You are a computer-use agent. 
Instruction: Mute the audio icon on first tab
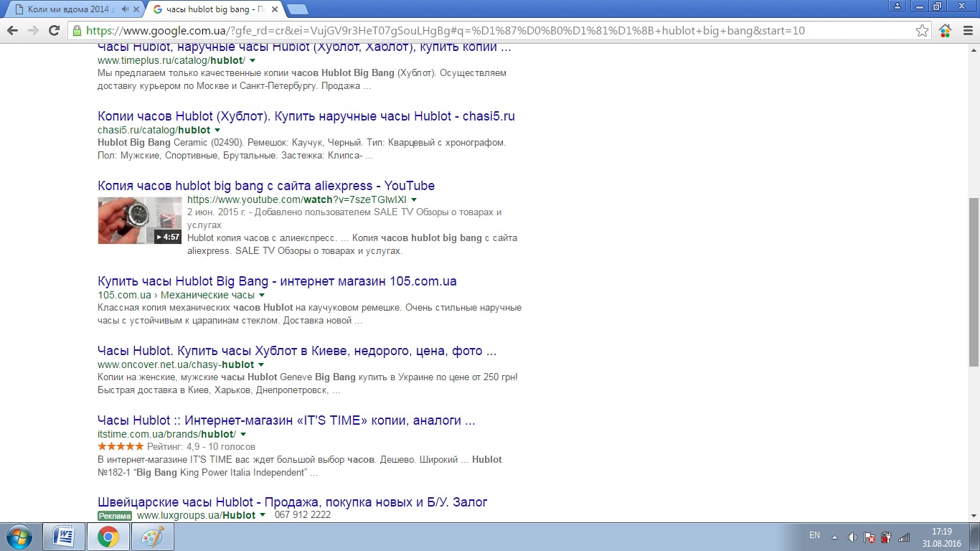point(125,9)
